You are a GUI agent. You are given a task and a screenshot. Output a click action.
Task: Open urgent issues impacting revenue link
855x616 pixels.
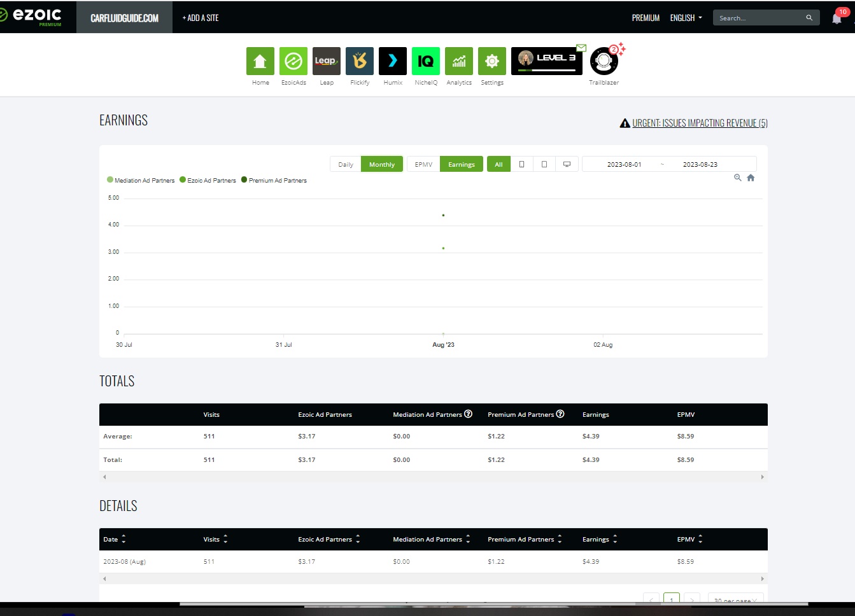point(700,123)
